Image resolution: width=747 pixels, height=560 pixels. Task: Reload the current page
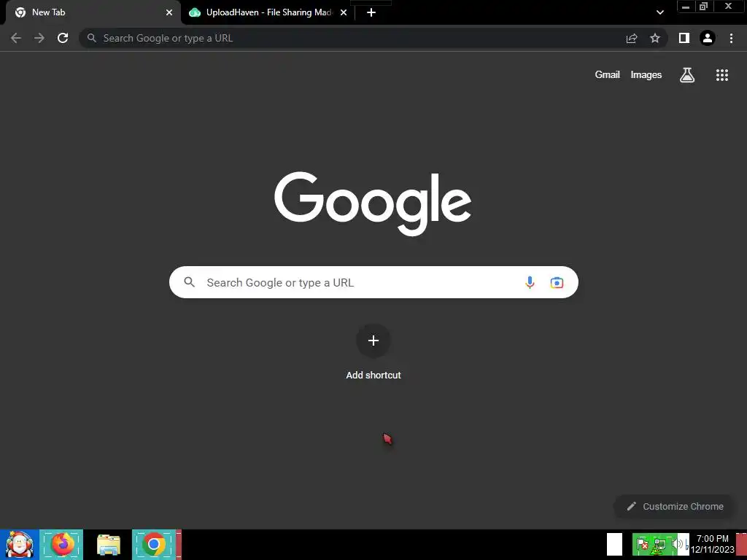tap(63, 38)
